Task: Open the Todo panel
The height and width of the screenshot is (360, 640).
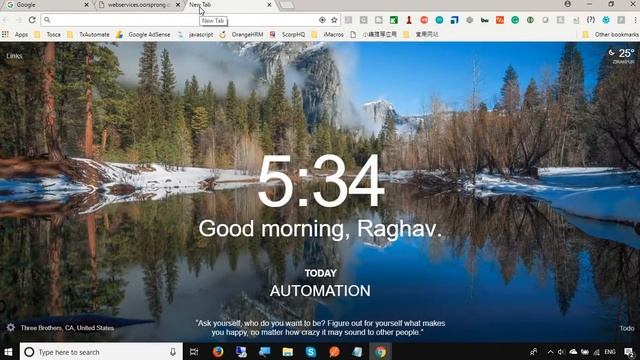Action: pos(627,328)
